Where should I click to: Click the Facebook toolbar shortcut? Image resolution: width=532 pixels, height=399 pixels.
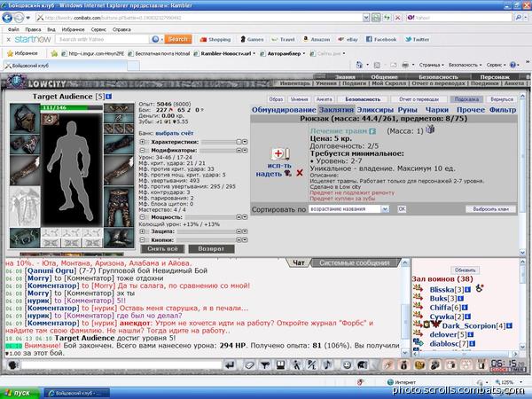(381, 39)
